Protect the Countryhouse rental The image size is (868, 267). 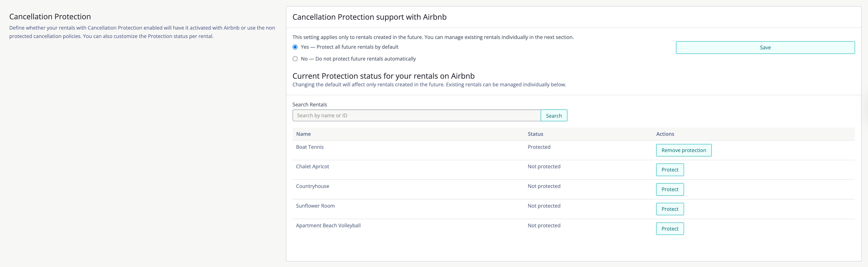[670, 189]
